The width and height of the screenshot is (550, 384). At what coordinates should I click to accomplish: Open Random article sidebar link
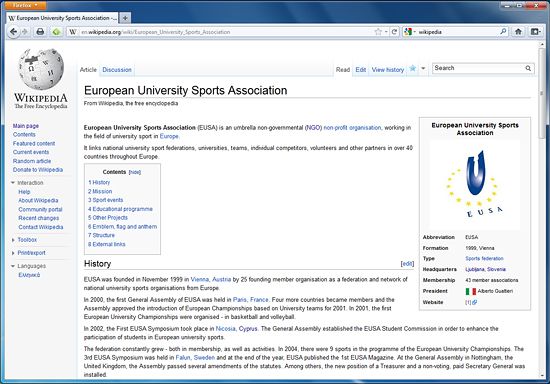pyautogui.click(x=32, y=161)
